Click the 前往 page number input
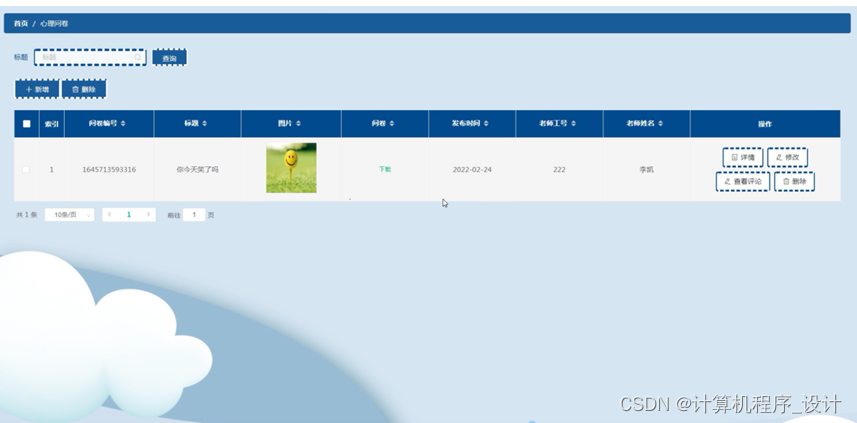Image resolution: width=857 pixels, height=423 pixels. (x=194, y=215)
